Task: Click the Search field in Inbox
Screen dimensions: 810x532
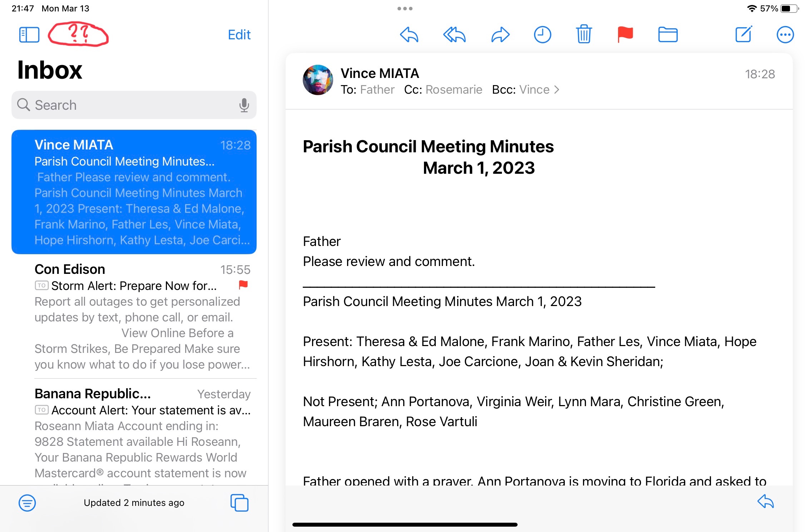Action: [134, 105]
